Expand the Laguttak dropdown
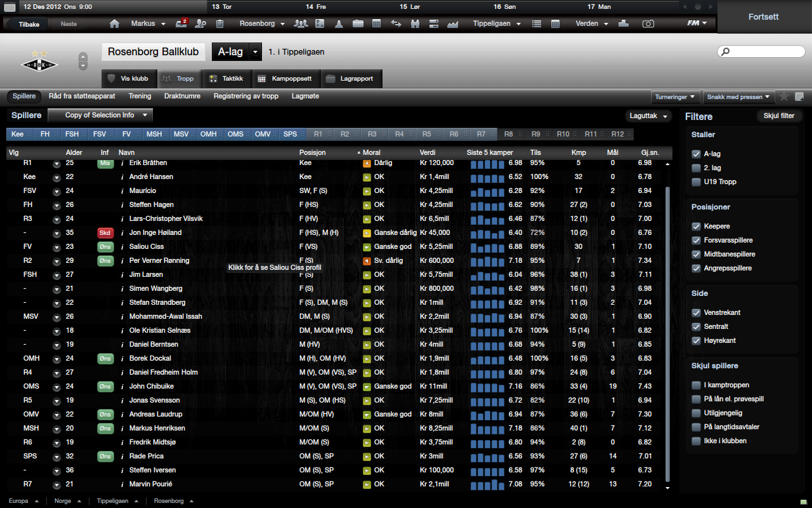Viewport: 812px width, 508px height. point(648,116)
